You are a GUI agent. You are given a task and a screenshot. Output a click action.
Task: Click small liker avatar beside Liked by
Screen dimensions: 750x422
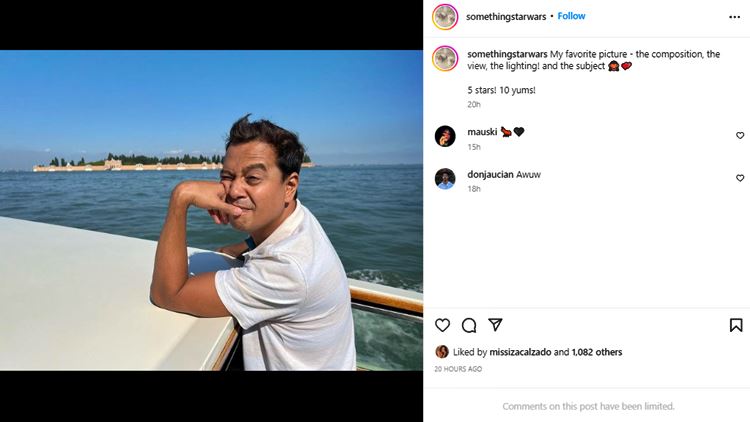click(442, 352)
